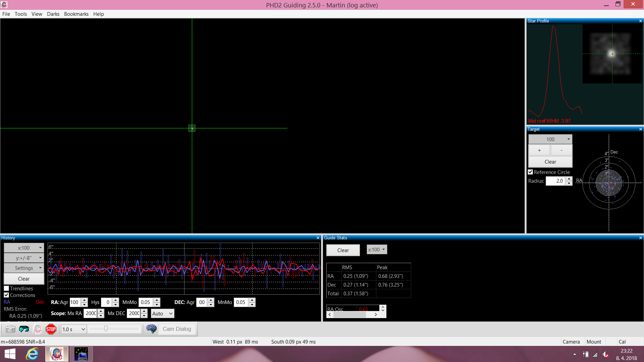
Task: Open advanced settings via brain icon
Action: [x=151, y=329]
